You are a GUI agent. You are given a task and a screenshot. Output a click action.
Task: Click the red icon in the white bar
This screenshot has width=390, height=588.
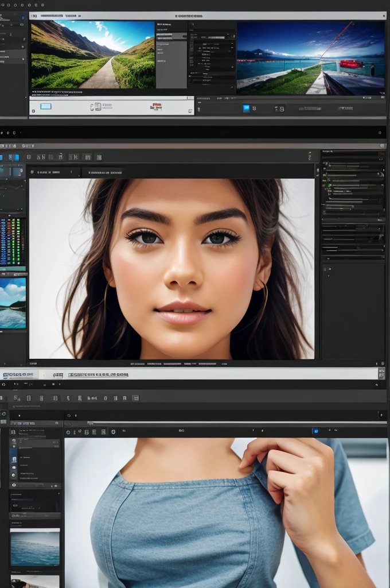pyautogui.click(x=156, y=107)
